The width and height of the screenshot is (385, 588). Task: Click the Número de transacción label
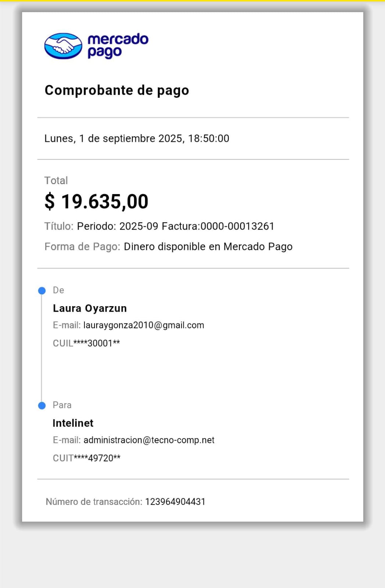(94, 502)
